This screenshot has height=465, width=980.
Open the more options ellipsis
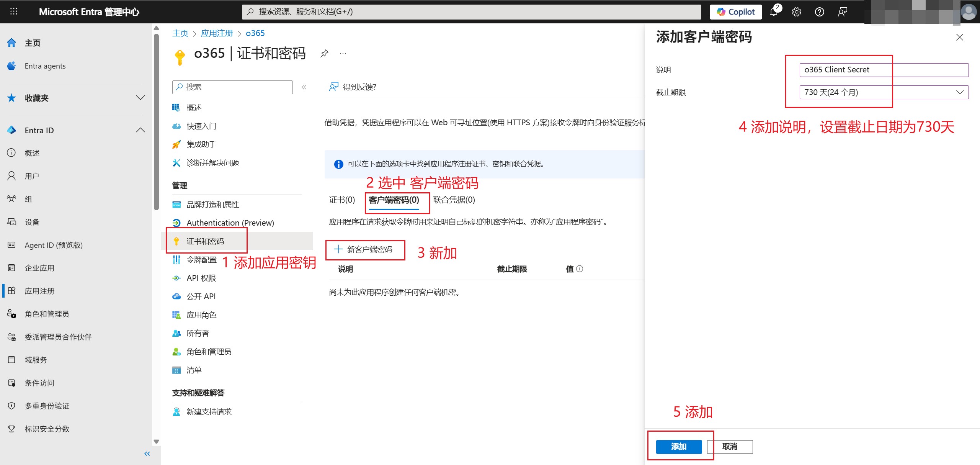pyautogui.click(x=343, y=53)
